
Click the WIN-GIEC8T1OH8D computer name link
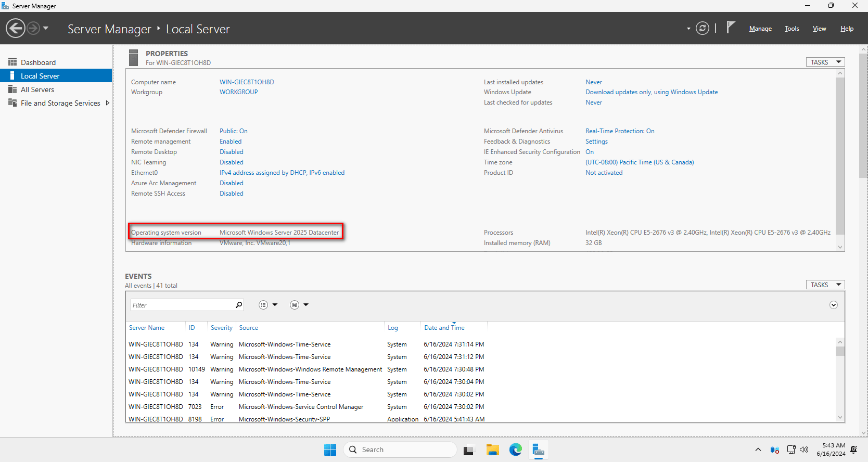(247, 82)
